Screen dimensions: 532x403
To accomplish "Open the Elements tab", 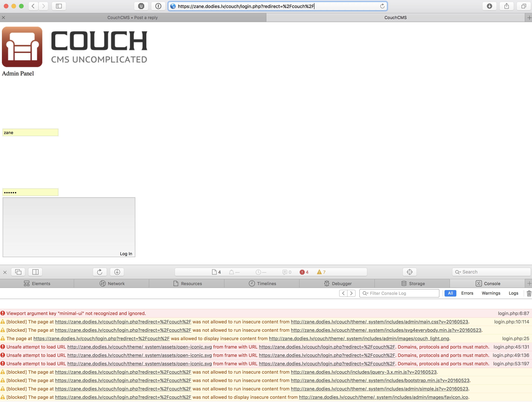I will [x=37, y=284].
